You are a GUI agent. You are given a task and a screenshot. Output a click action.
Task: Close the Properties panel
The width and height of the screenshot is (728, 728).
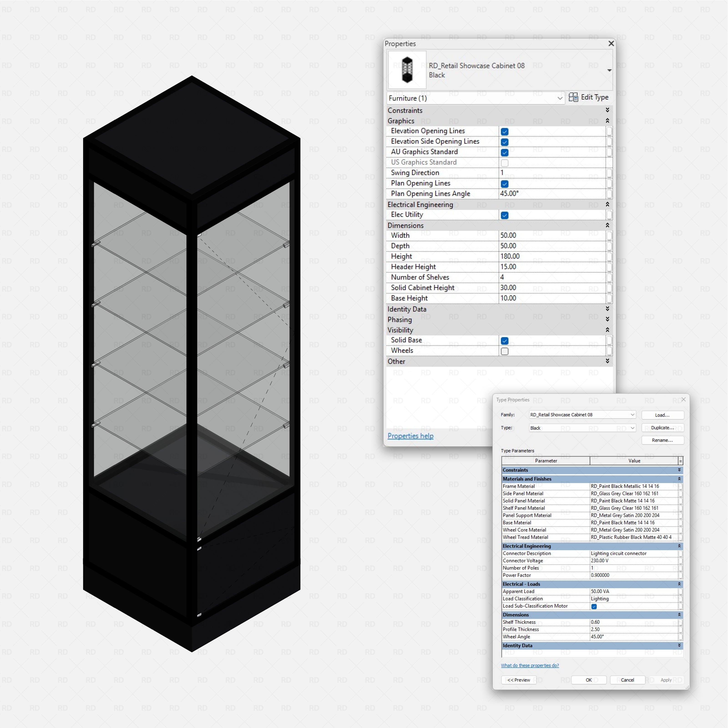(611, 44)
